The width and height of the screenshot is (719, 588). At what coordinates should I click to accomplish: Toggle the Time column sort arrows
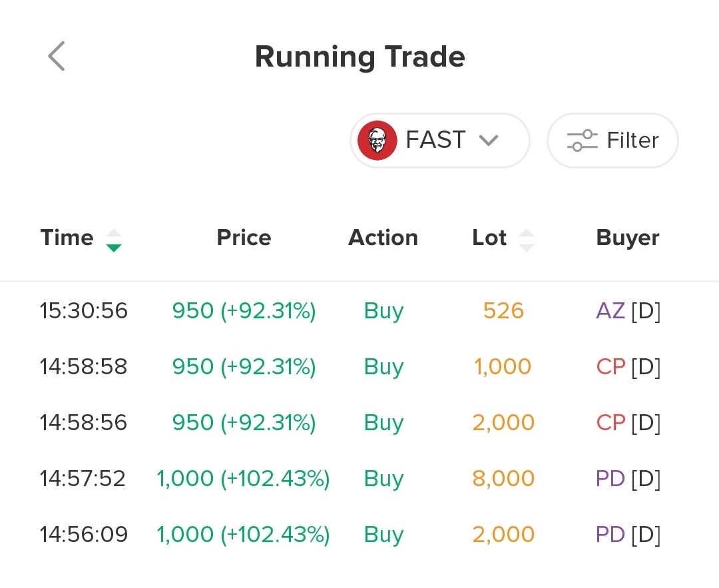(114, 240)
